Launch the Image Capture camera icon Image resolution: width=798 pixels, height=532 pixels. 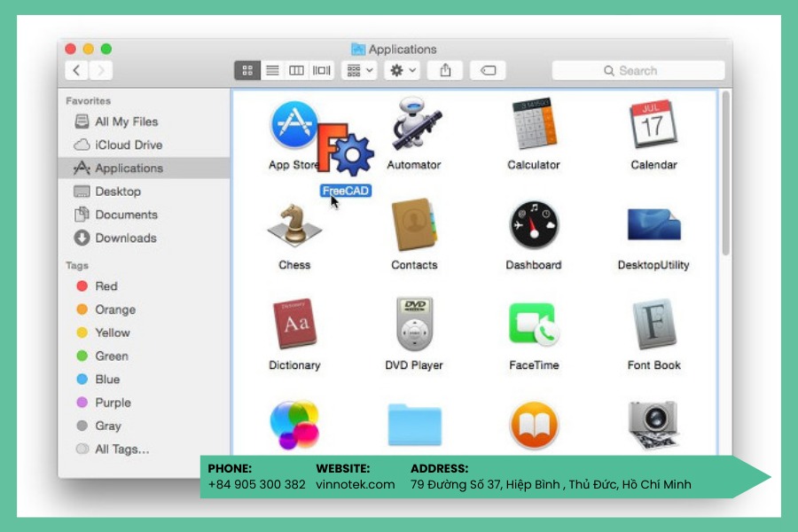point(654,425)
